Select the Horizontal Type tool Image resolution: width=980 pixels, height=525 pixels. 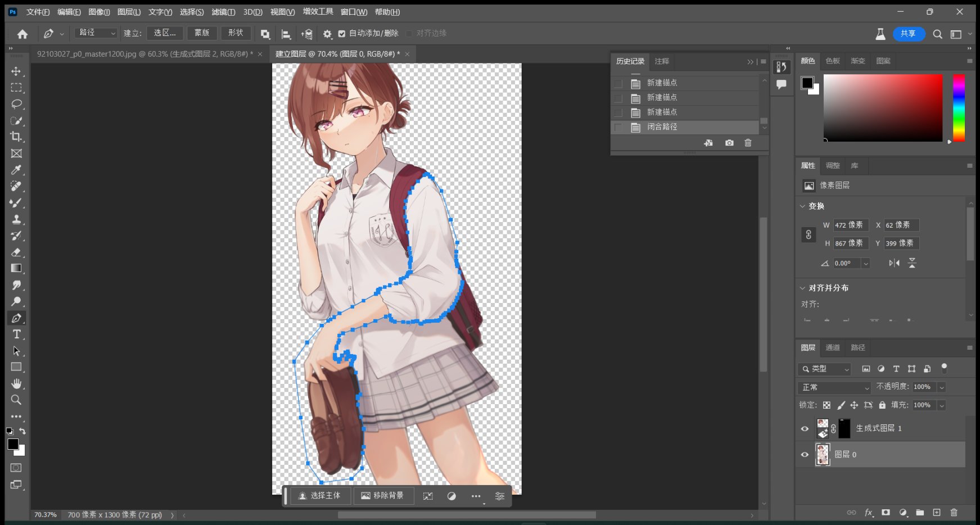tap(16, 334)
